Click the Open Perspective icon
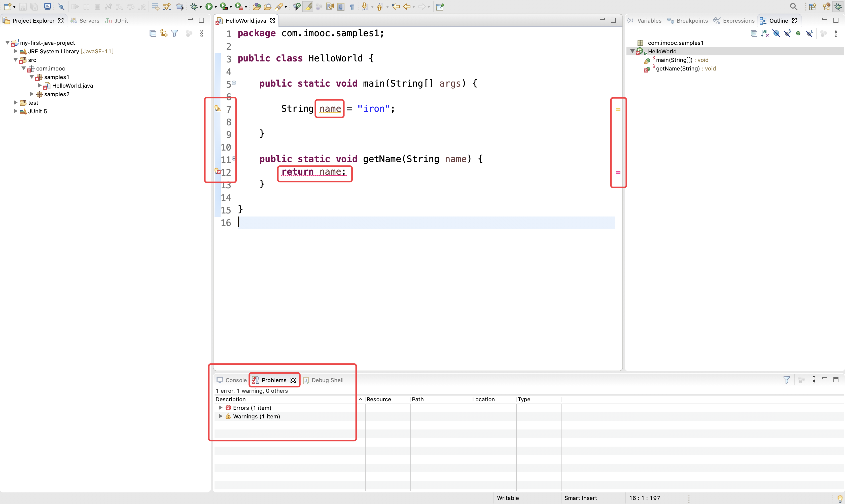Viewport: 845px width, 504px height. coord(813,7)
